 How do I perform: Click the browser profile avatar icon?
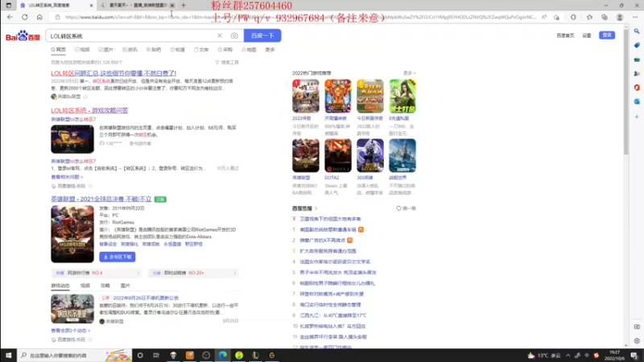[x=619, y=17]
